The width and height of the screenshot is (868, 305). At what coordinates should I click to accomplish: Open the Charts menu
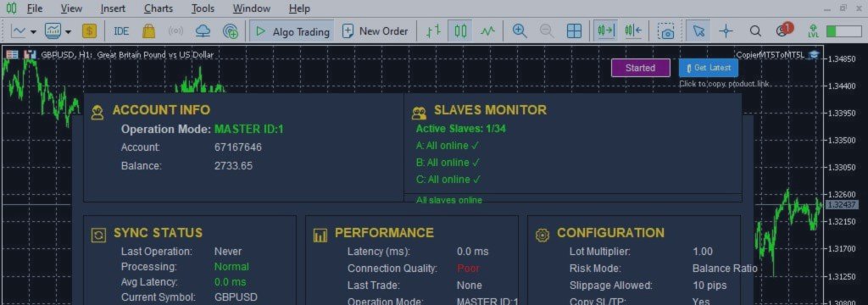[159, 8]
